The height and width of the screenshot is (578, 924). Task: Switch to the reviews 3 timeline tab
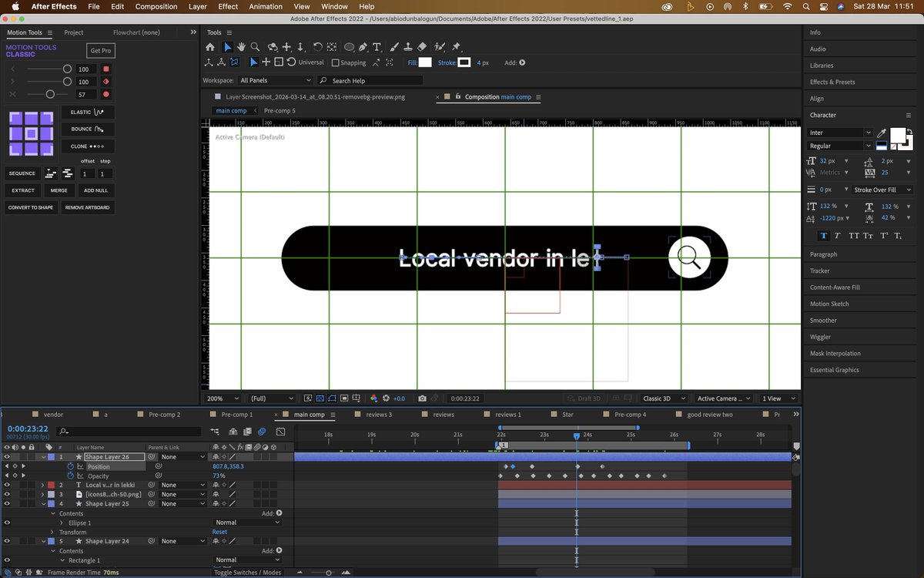pos(380,414)
